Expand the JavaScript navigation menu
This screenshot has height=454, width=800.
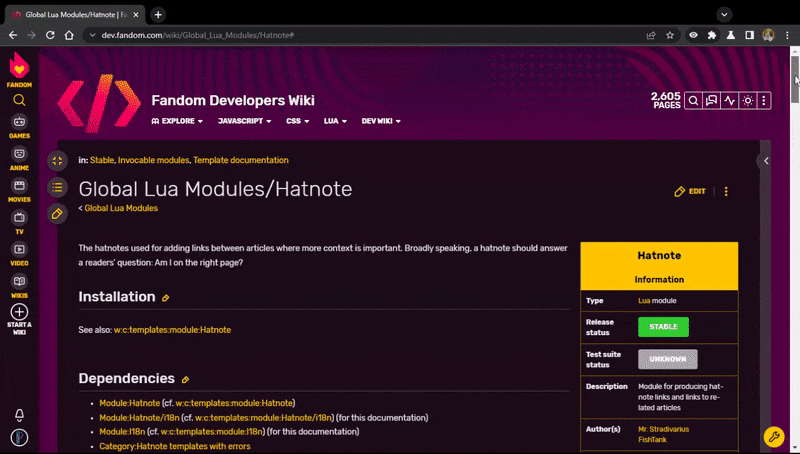pyautogui.click(x=244, y=121)
